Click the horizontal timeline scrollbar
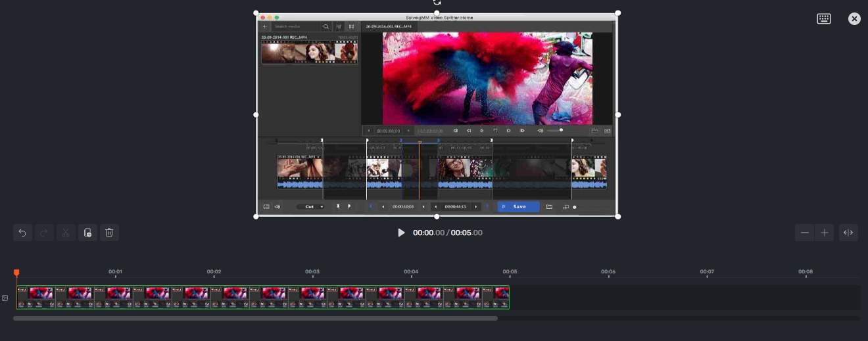This screenshot has height=341, width=868. coord(255,319)
